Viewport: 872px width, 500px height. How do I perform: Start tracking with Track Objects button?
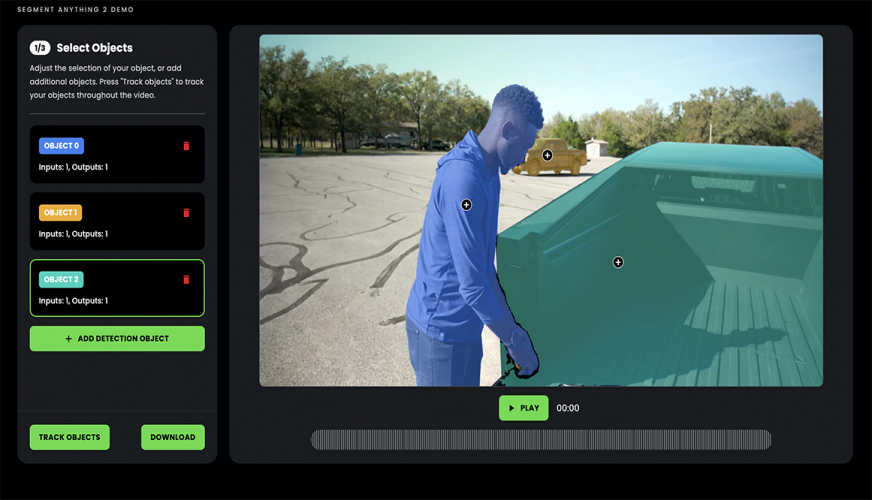(x=70, y=437)
